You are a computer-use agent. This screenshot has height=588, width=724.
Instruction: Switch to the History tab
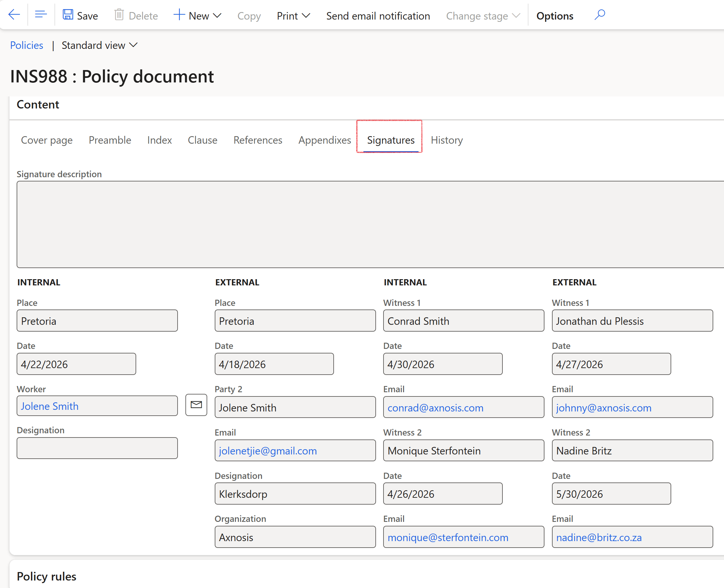pos(446,140)
